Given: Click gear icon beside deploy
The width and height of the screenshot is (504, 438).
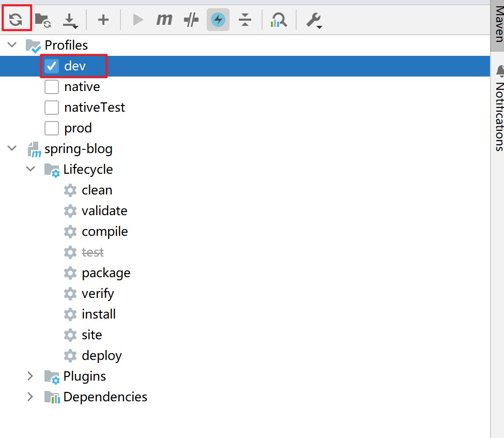Looking at the screenshot, I should pyautogui.click(x=70, y=356).
